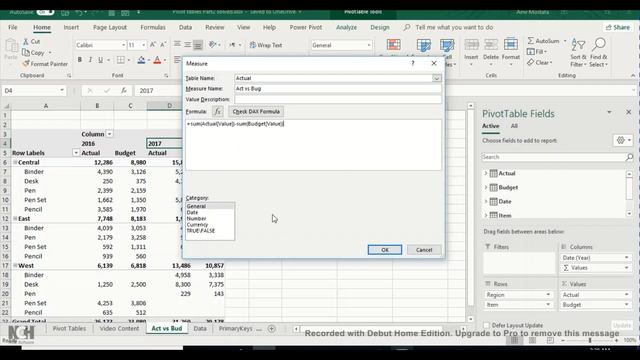Click the Borders icon
Image resolution: width=640 pixels, height=360 pixels.
[x=120, y=60]
